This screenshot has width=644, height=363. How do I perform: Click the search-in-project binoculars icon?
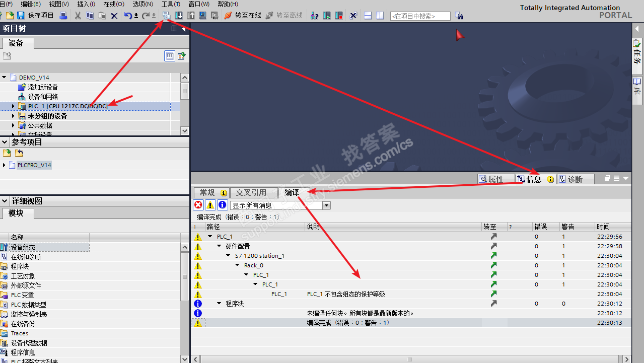459,16
